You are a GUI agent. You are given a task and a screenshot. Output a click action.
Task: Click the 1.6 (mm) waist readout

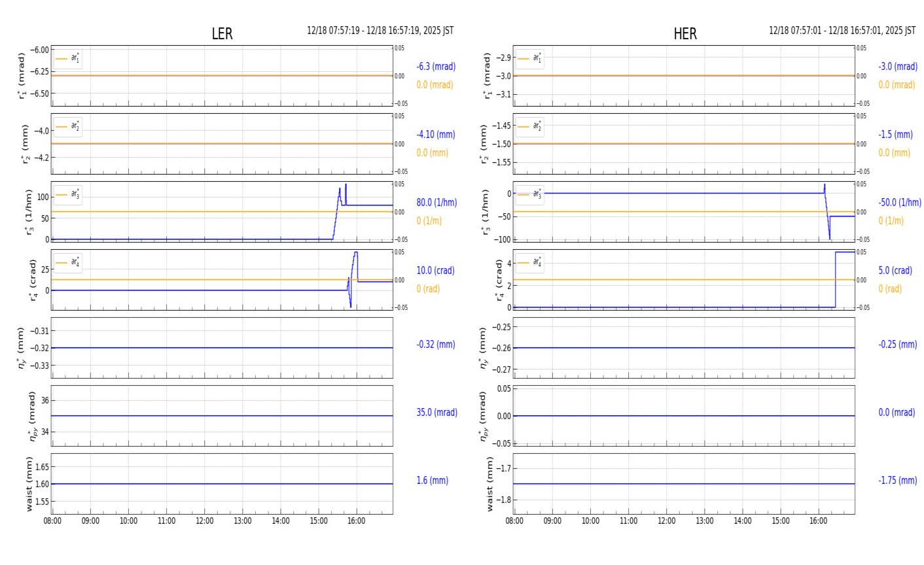tap(433, 481)
